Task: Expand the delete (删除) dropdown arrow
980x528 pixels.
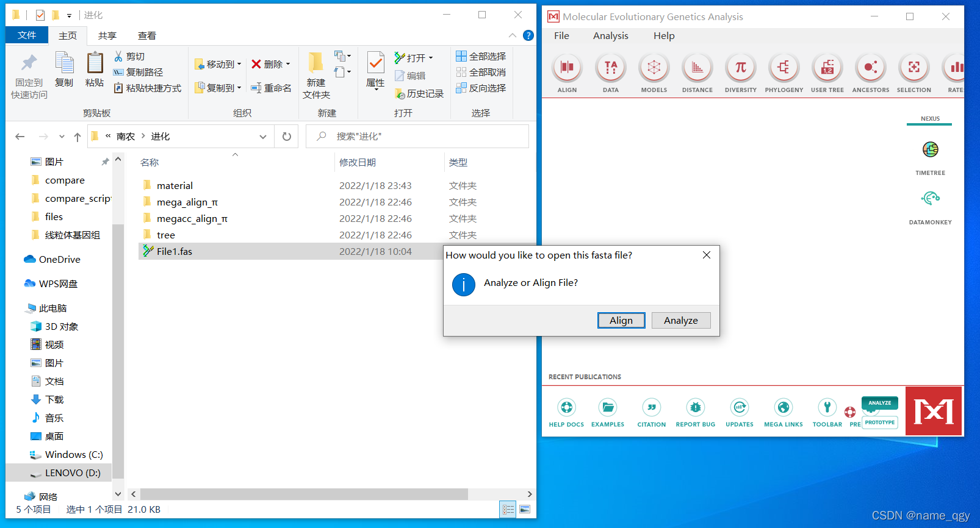Action: tap(288, 64)
